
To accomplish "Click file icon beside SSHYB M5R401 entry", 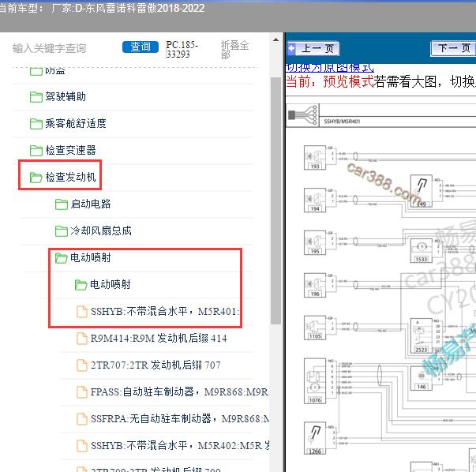I will click(x=81, y=312).
